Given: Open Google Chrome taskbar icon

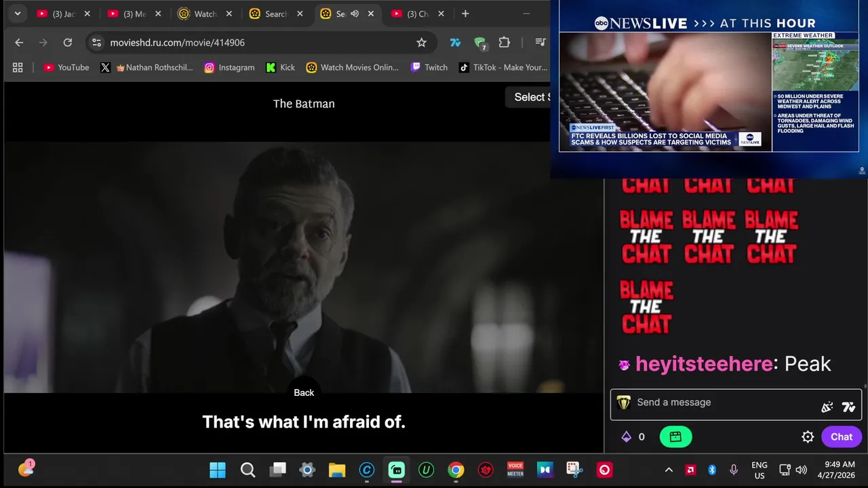Looking at the screenshot, I should coord(456,470).
